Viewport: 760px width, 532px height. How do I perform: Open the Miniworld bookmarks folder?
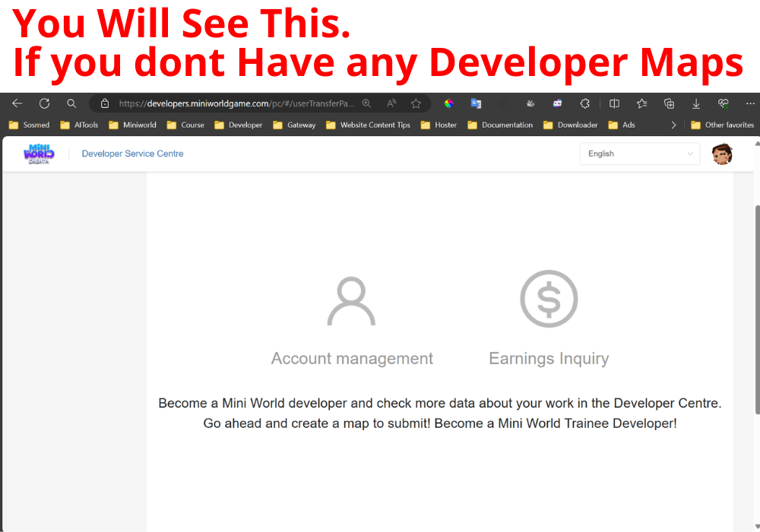[132, 125]
